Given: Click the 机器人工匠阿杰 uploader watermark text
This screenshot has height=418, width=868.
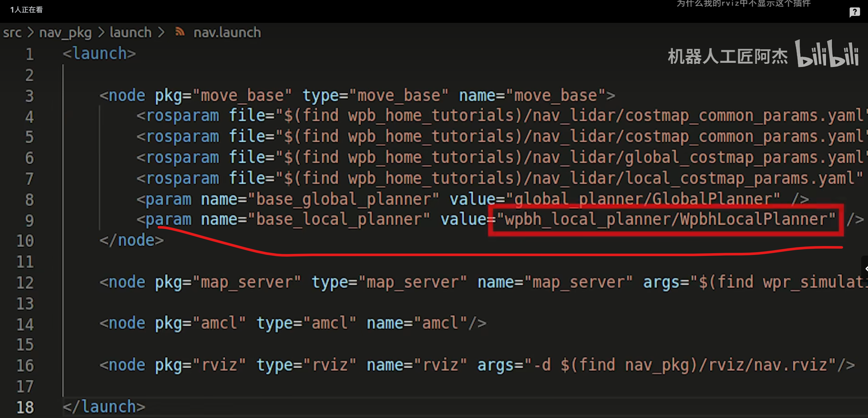Looking at the screenshot, I should [x=728, y=56].
